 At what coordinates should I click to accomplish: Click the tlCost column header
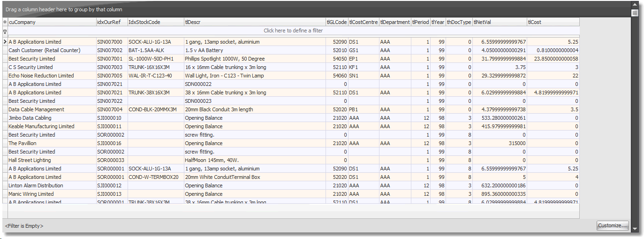553,22
